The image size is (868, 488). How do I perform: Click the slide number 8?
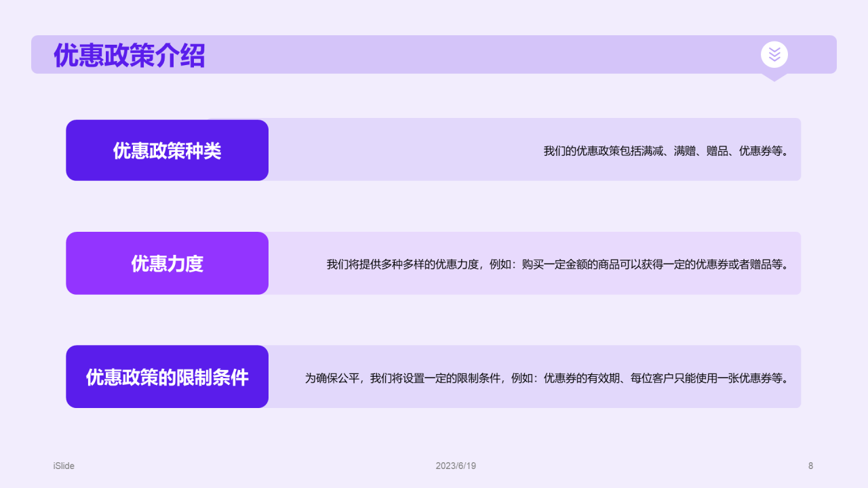(810, 466)
